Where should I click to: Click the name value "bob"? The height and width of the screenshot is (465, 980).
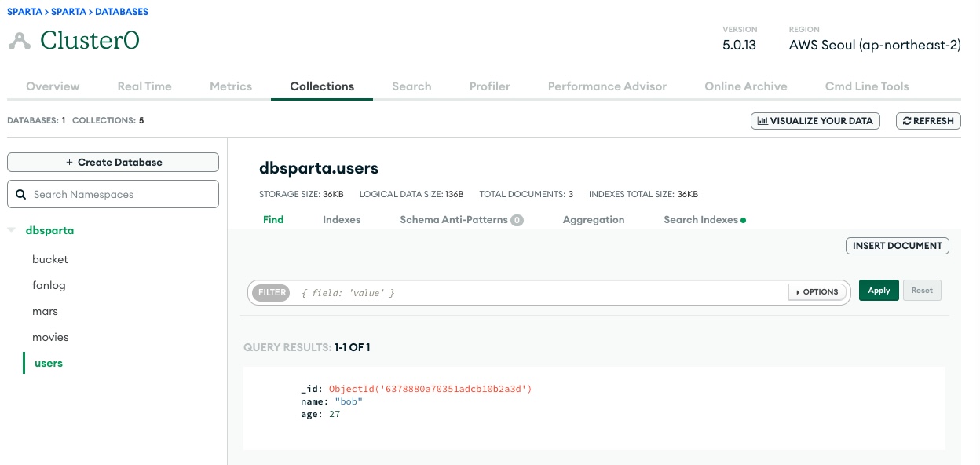349,401
